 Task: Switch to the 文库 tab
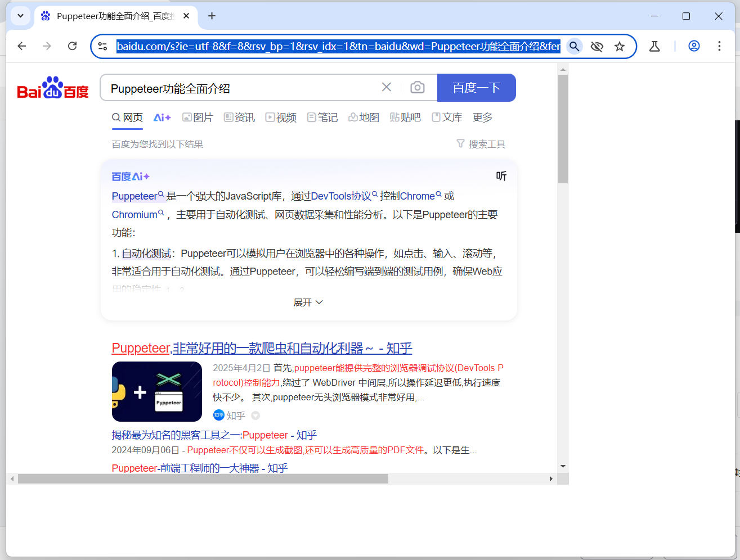click(x=447, y=118)
